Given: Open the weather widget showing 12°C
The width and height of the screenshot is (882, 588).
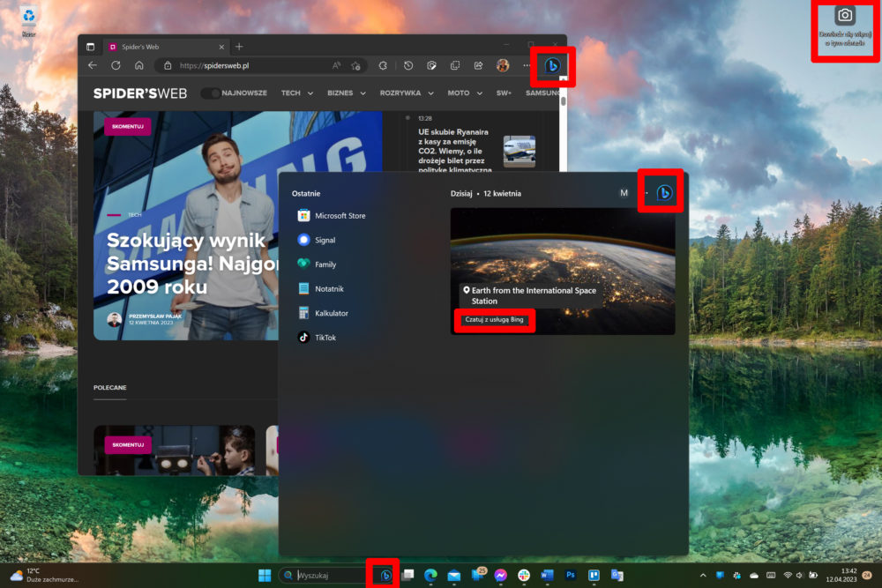Looking at the screenshot, I should [45, 575].
